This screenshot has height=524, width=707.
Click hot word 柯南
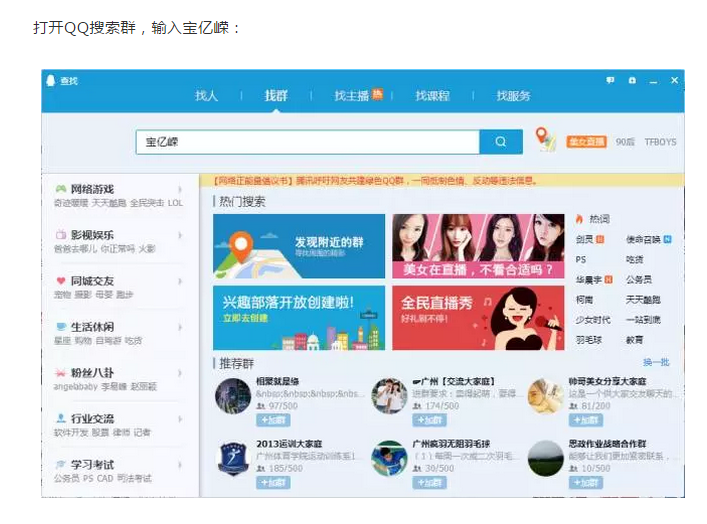tap(584, 300)
